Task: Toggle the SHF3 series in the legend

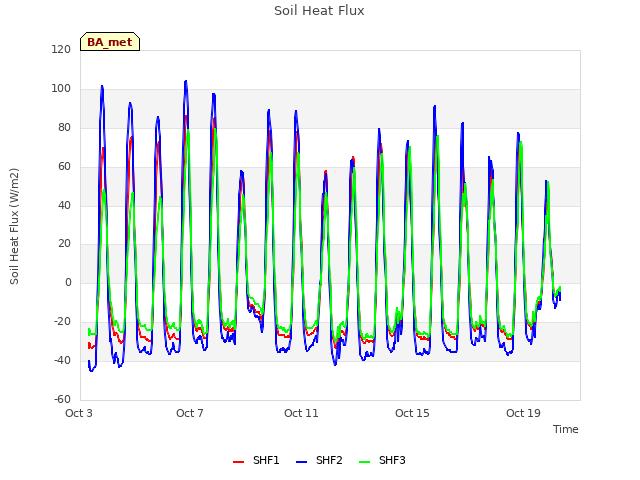Action: pyautogui.click(x=382, y=460)
